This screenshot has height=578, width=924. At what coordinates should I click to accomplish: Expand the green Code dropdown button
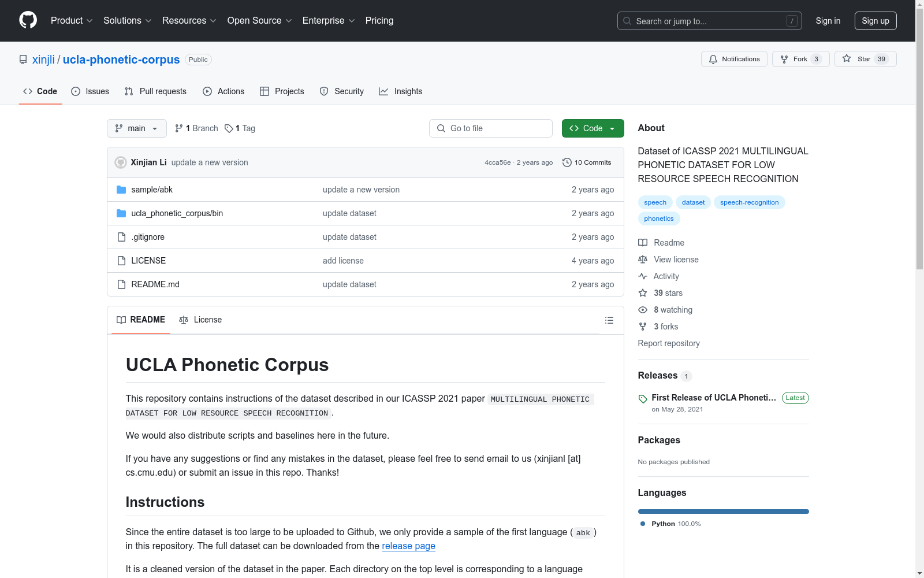(x=593, y=128)
